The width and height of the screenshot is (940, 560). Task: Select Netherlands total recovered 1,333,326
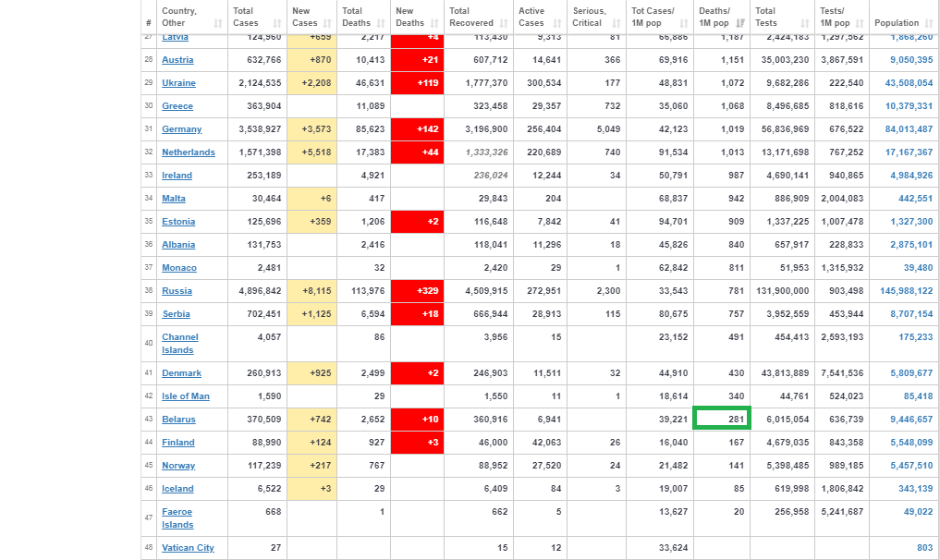[x=486, y=152]
